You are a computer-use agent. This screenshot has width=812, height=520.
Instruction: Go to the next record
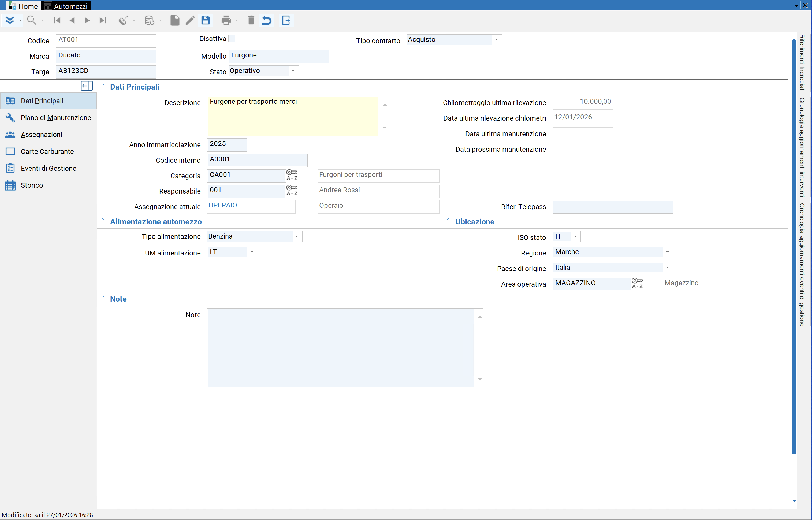[87, 20]
